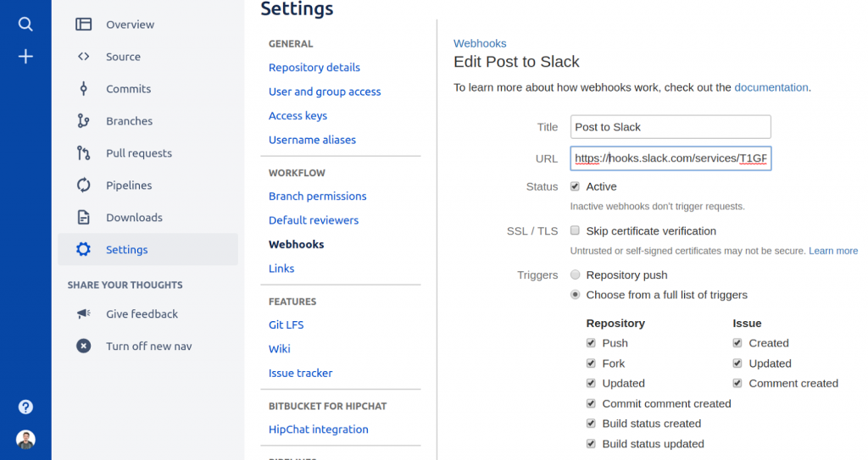Toggle Repository Updated trigger checkbox
868x460 pixels.
click(591, 383)
